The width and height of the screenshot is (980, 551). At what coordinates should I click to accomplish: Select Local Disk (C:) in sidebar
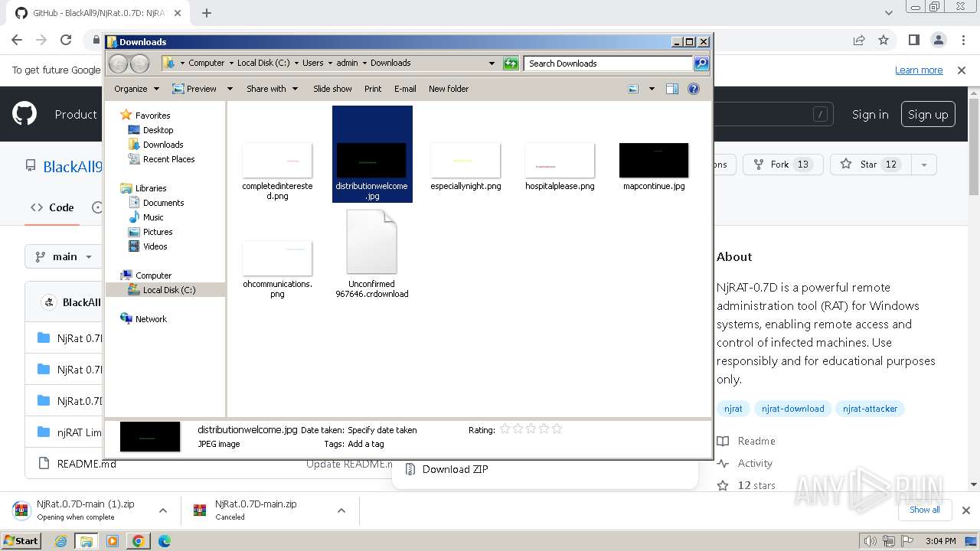coord(168,290)
